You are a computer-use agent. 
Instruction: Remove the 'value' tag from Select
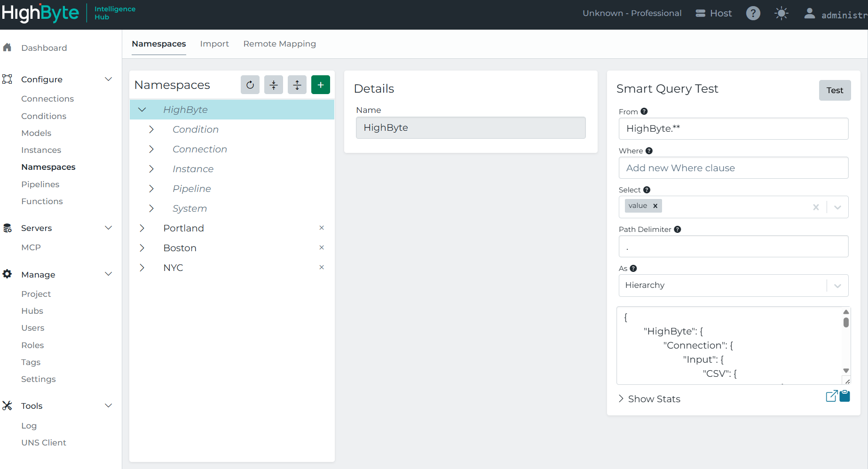[655, 206]
